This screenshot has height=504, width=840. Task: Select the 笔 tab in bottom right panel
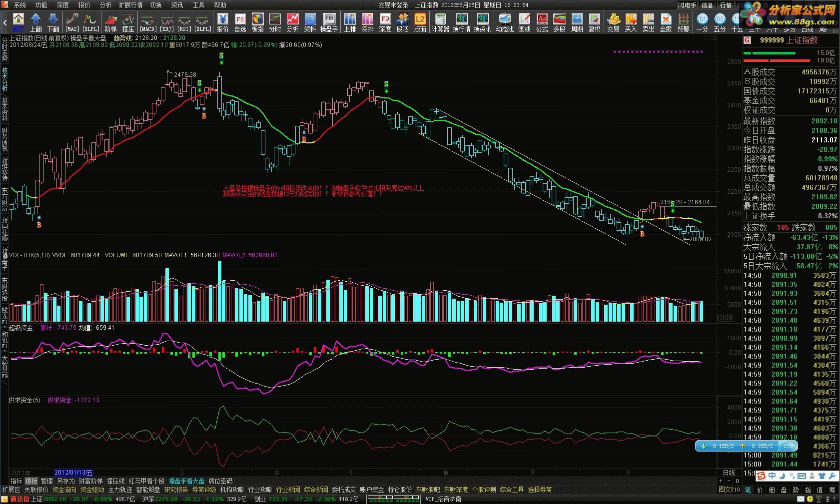click(x=748, y=490)
